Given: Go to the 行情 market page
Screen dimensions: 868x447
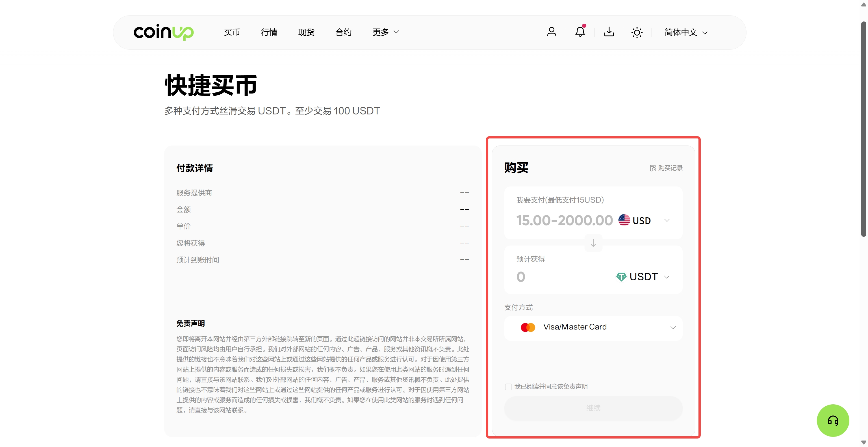Looking at the screenshot, I should click(269, 32).
